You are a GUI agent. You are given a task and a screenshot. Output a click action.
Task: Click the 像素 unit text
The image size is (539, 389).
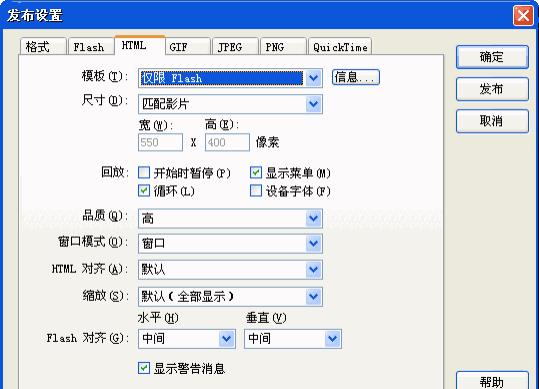pos(267,142)
